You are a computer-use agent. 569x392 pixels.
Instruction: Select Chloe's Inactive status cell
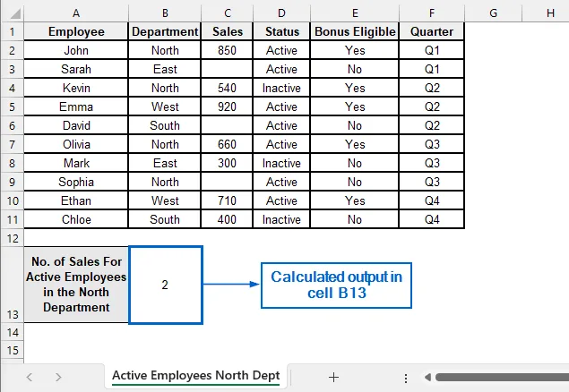coord(281,219)
